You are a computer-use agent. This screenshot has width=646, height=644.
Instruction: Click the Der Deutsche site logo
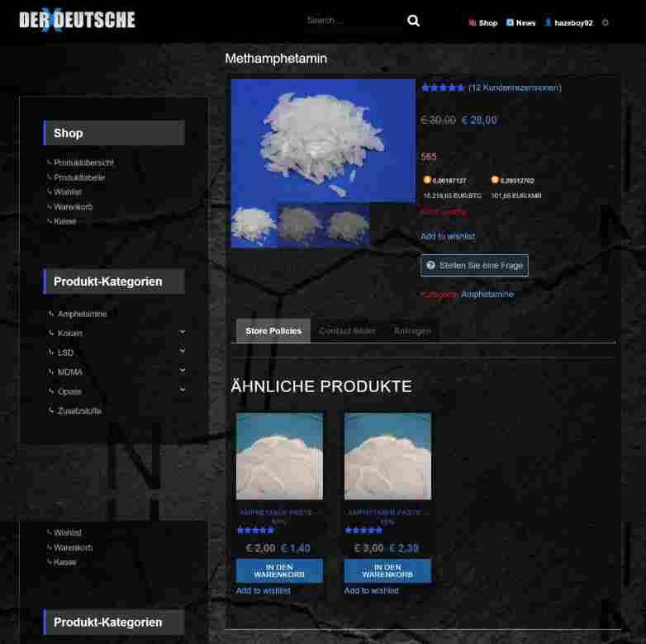(x=77, y=21)
